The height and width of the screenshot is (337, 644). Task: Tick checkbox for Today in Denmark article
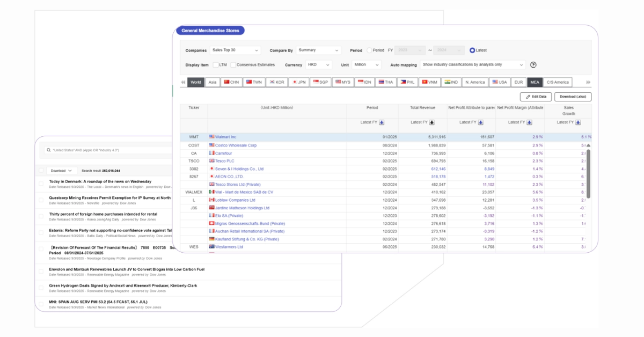tap(41, 184)
